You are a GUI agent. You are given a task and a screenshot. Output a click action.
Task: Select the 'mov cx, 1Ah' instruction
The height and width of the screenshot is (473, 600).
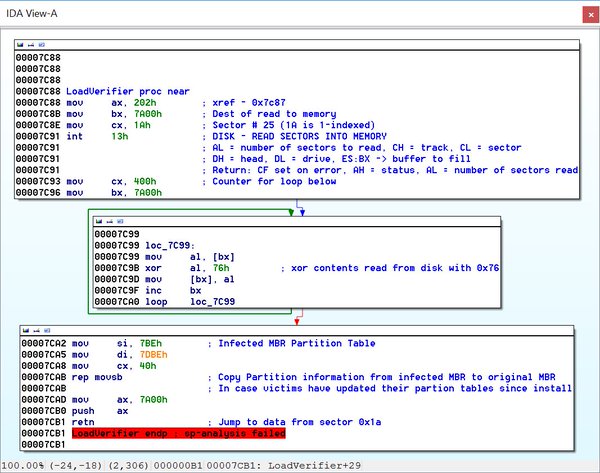(x=108, y=125)
